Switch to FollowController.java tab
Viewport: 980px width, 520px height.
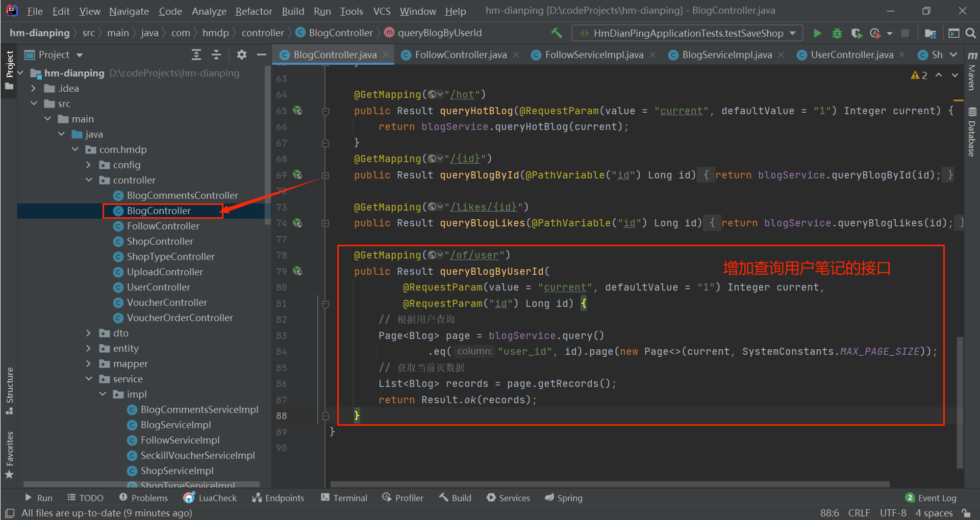[x=461, y=55]
